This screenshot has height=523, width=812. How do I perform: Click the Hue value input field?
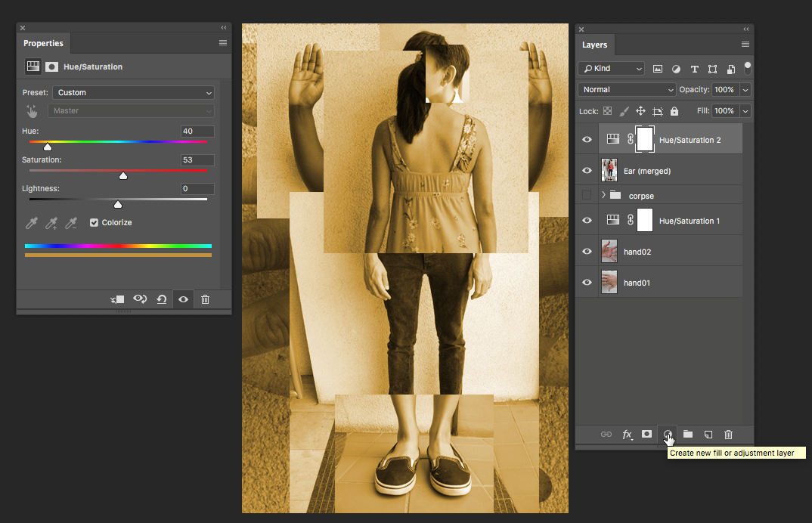[197, 132]
